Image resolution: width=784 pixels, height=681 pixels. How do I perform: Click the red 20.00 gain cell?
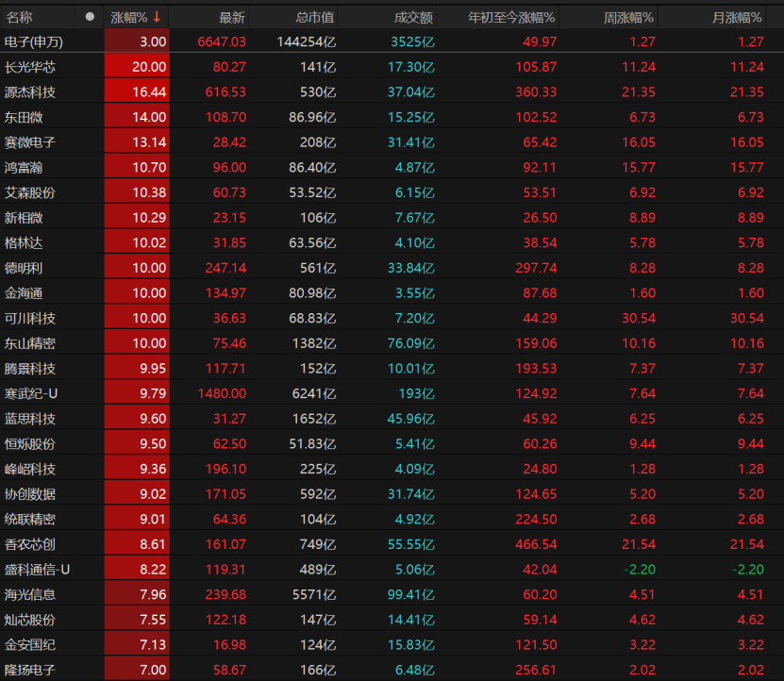pyautogui.click(x=137, y=67)
